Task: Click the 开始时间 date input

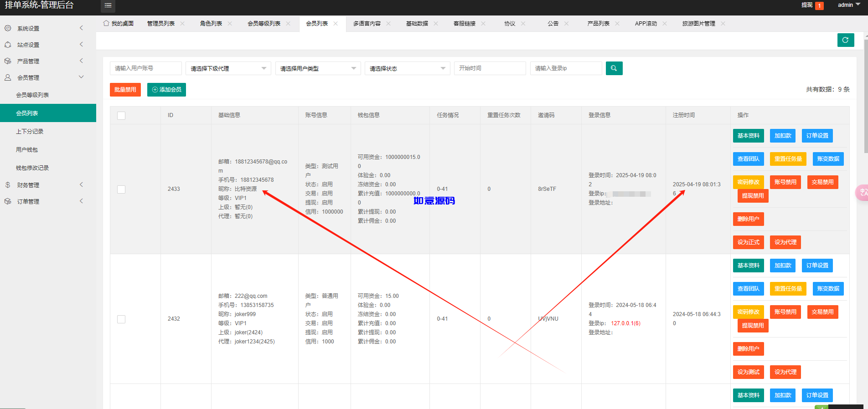Action: point(490,68)
